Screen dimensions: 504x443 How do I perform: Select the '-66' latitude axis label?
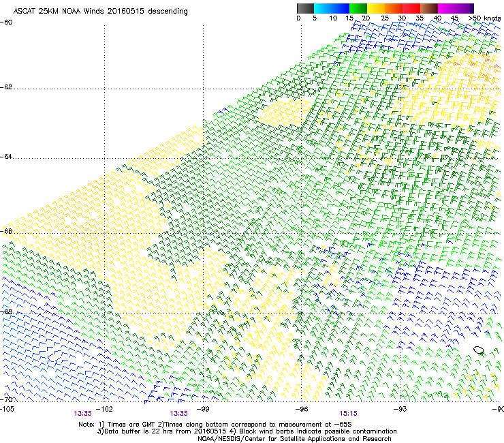[6, 231]
